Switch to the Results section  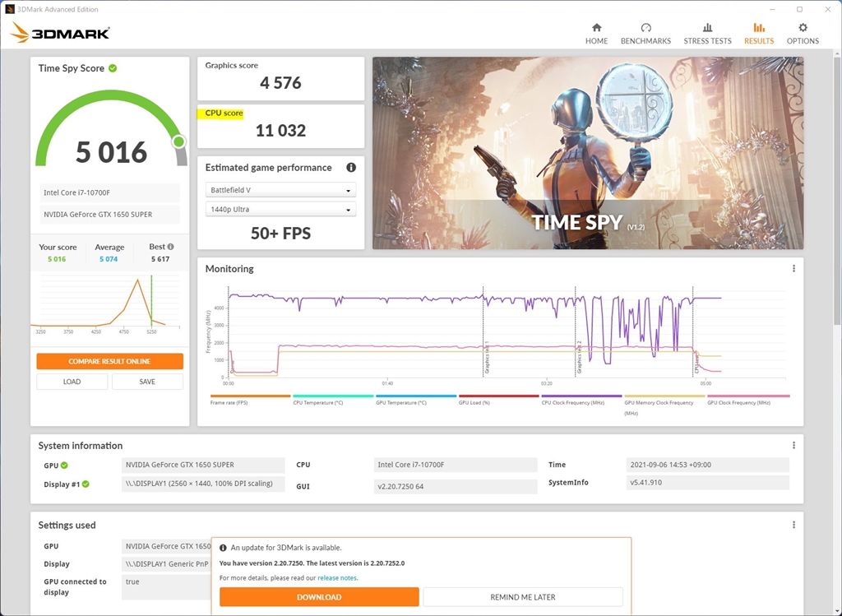759,33
